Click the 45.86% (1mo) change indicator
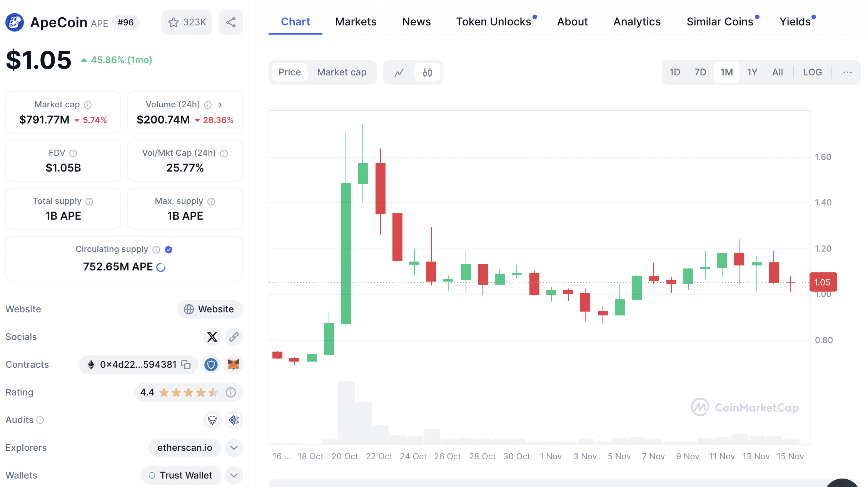The image size is (868, 487). (116, 60)
